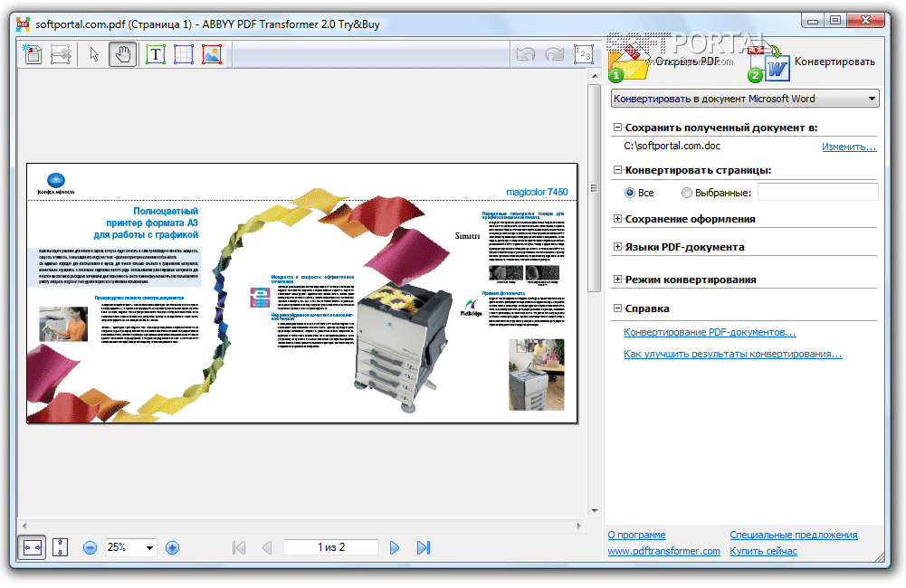
Task: Expand the 'Языки PDF-документа' section
Action: coord(617,247)
